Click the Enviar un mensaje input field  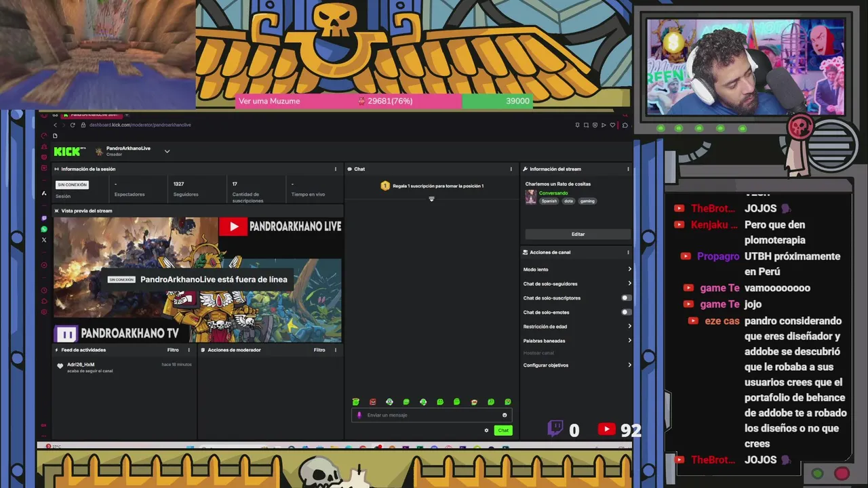pyautogui.click(x=431, y=415)
